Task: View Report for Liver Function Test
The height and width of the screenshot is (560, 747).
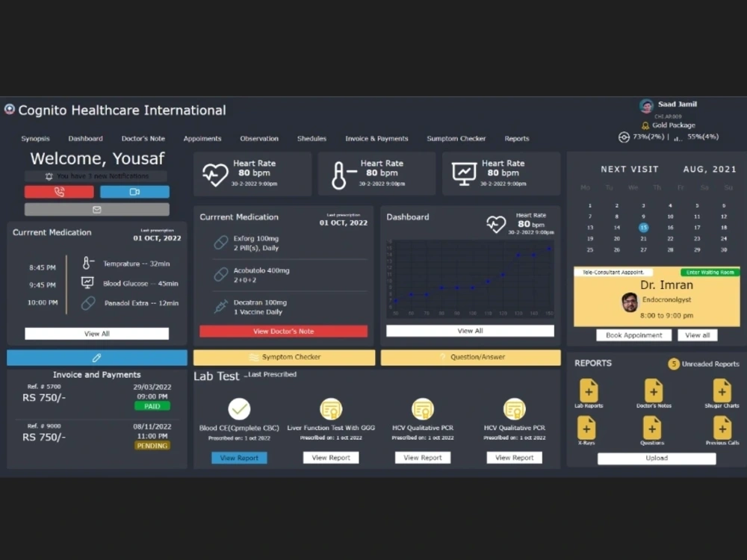Action: 331,458
